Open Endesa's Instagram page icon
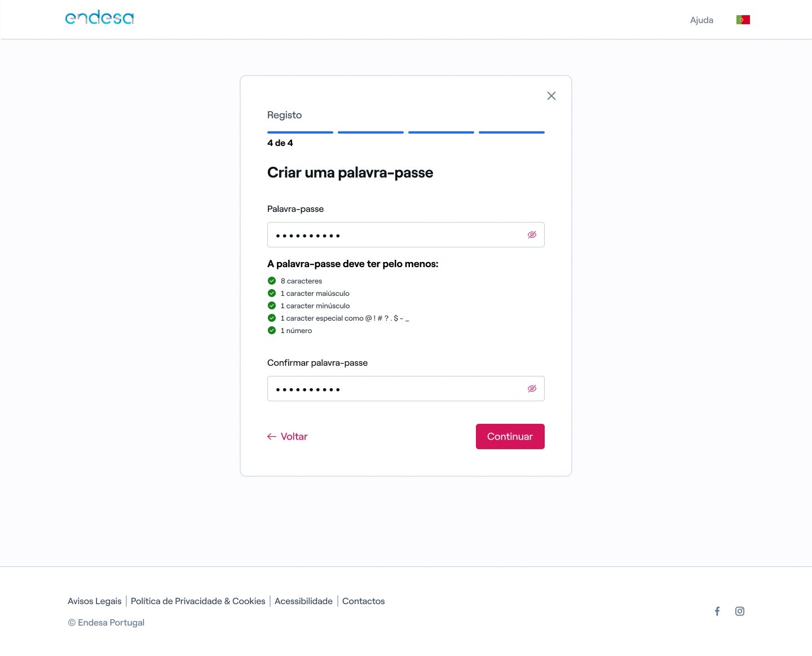Screen dimensions: 812x656 pyautogui.click(x=740, y=611)
